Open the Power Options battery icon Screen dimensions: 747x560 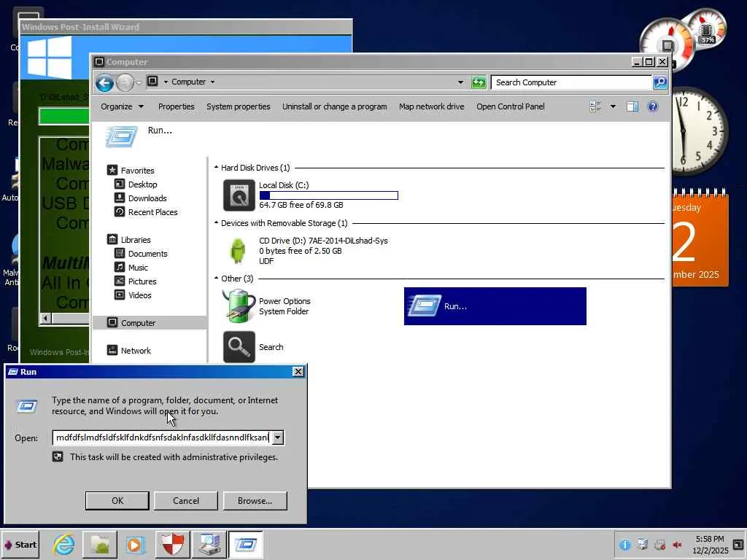tap(239, 306)
